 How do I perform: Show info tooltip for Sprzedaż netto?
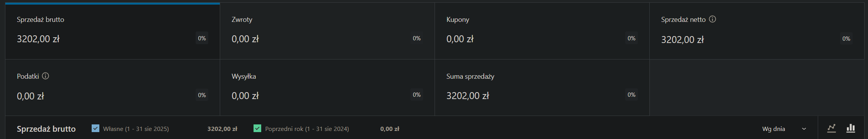coord(712,19)
